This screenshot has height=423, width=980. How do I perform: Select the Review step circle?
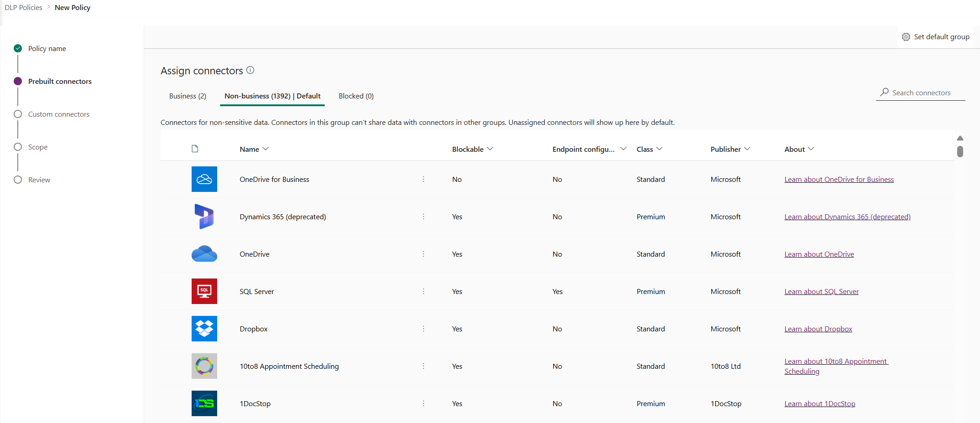click(18, 180)
